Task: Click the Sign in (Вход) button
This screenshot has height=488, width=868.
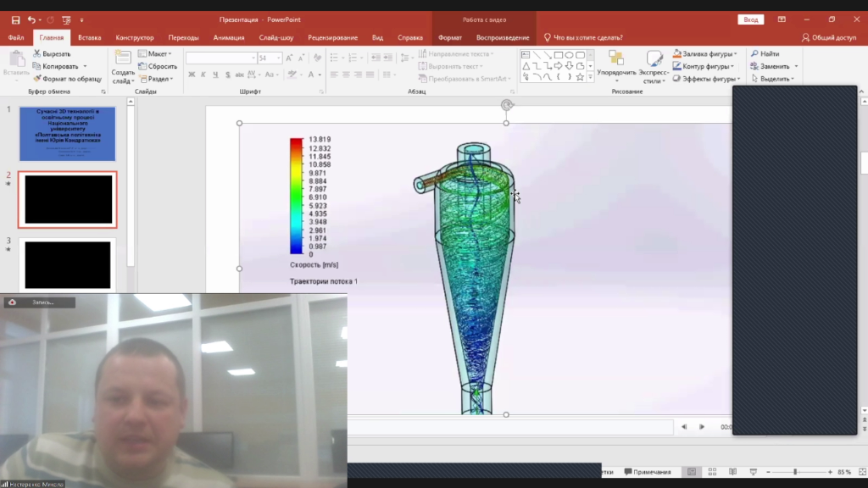Action: pos(751,19)
